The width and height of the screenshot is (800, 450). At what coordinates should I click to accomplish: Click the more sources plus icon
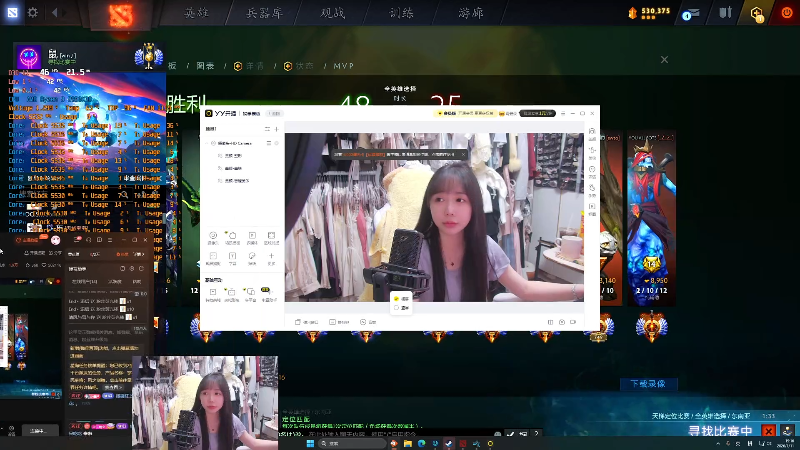[271, 258]
